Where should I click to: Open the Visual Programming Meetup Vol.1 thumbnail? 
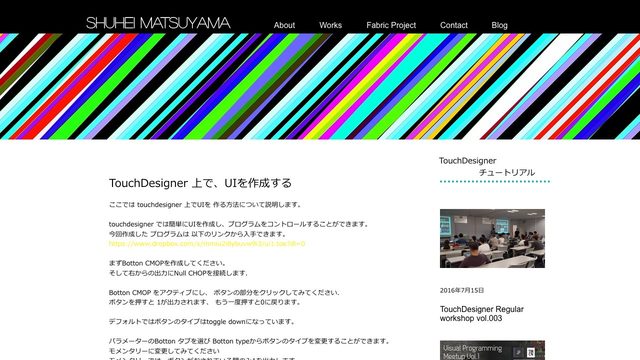[x=492, y=350]
